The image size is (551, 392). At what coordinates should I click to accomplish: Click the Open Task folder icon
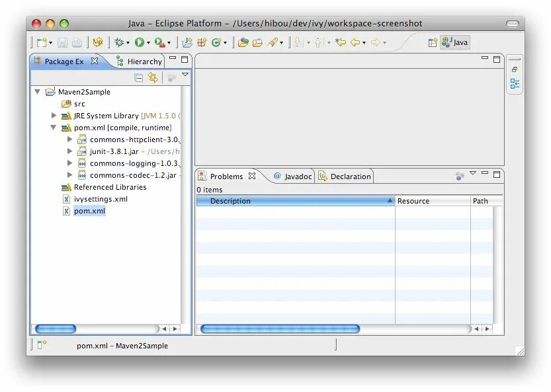pyautogui.click(x=257, y=42)
